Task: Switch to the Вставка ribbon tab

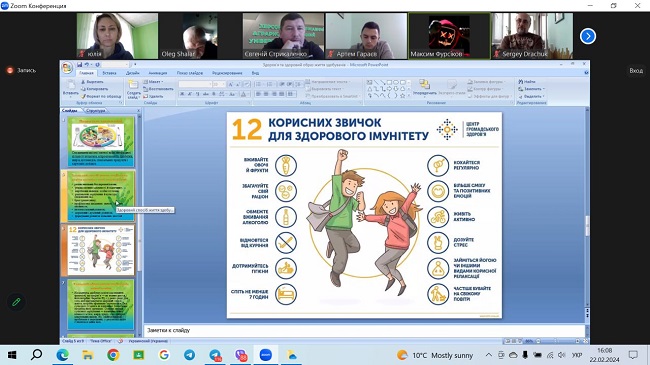Action: (x=109, y=73)
